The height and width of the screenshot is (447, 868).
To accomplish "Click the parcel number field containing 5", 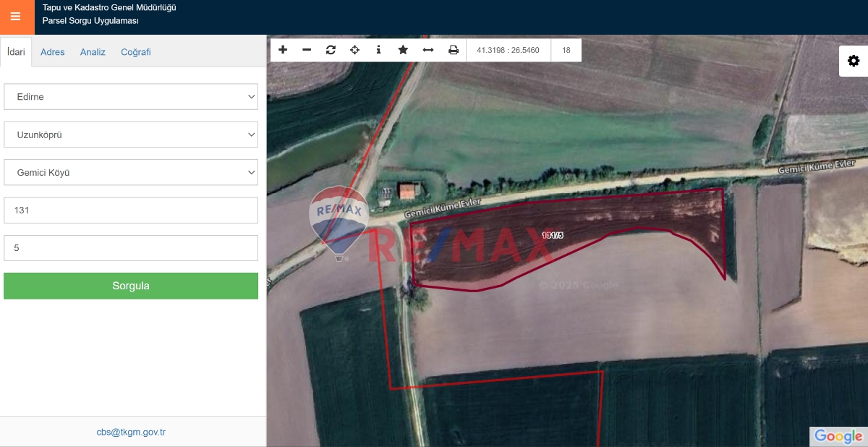I will (130, 247).
